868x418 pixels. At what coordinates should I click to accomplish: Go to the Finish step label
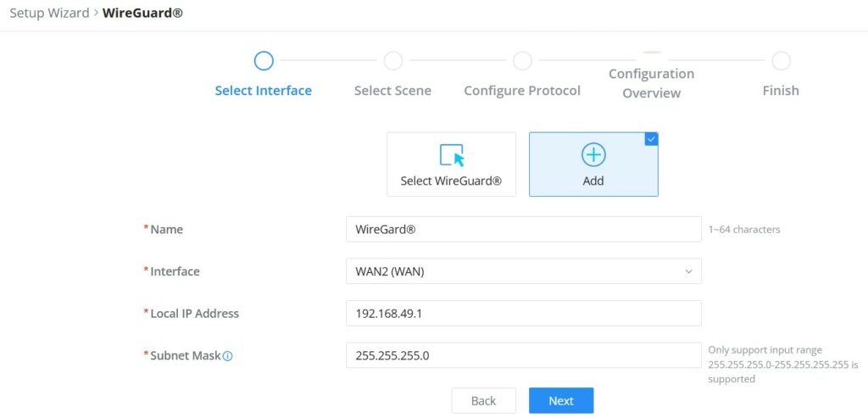[x=781, y=90]
